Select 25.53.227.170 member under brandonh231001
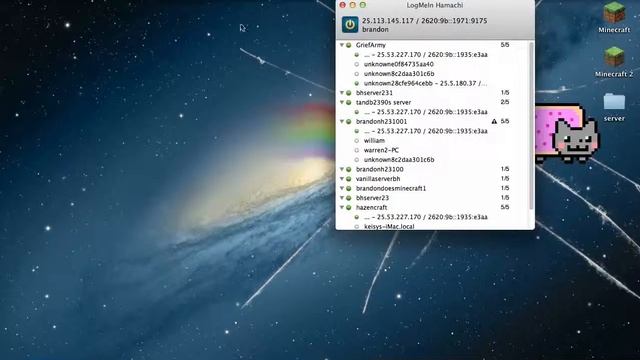Screen dimensions: 640x360 click(426, 131)
